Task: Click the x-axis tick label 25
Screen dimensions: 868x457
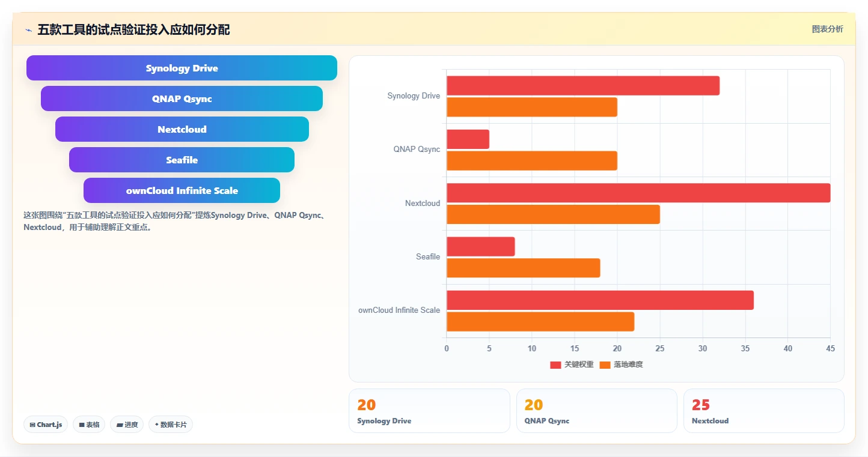Action: tap(660, 348)
